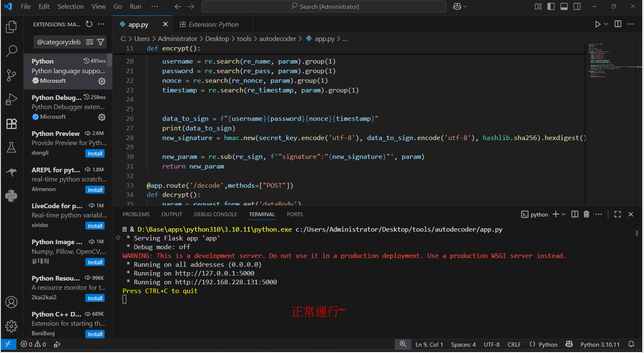Close the app.py editor tab
This screenshot has height=353, width=644.
coord(165,24)
